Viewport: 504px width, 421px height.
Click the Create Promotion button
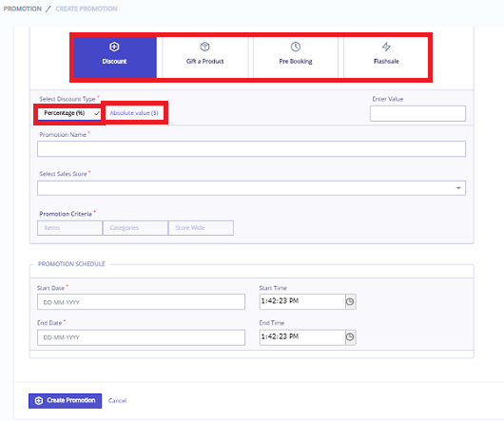point(66,401)
